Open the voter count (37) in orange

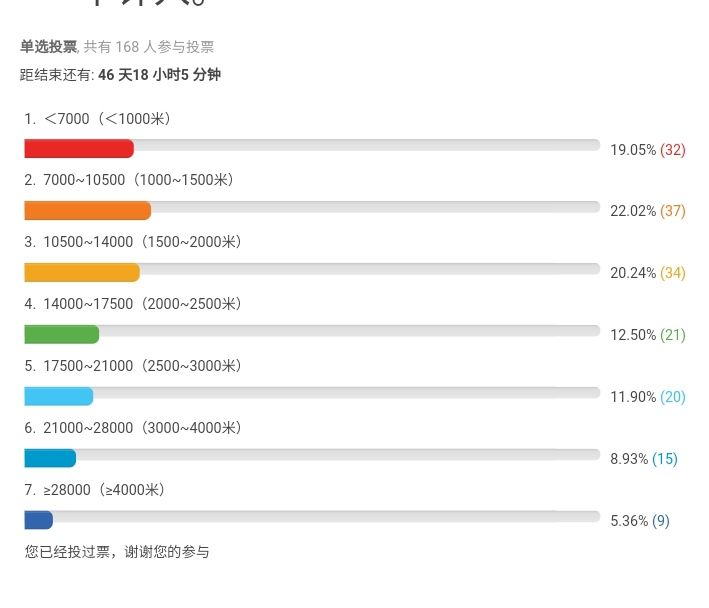click(673, 212)
